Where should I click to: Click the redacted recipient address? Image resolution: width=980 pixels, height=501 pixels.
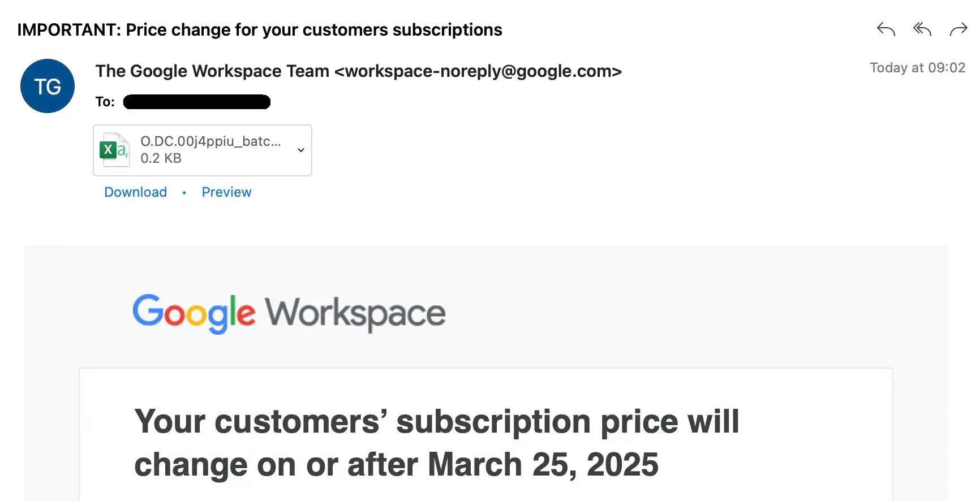(196, 102)
